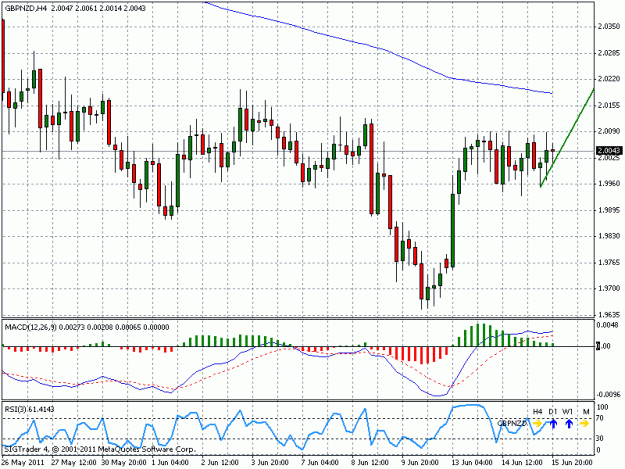The height and width of the screenshot is (469, 625).
Task: Click the RSI 70 level label
Action: coord(601,418)
